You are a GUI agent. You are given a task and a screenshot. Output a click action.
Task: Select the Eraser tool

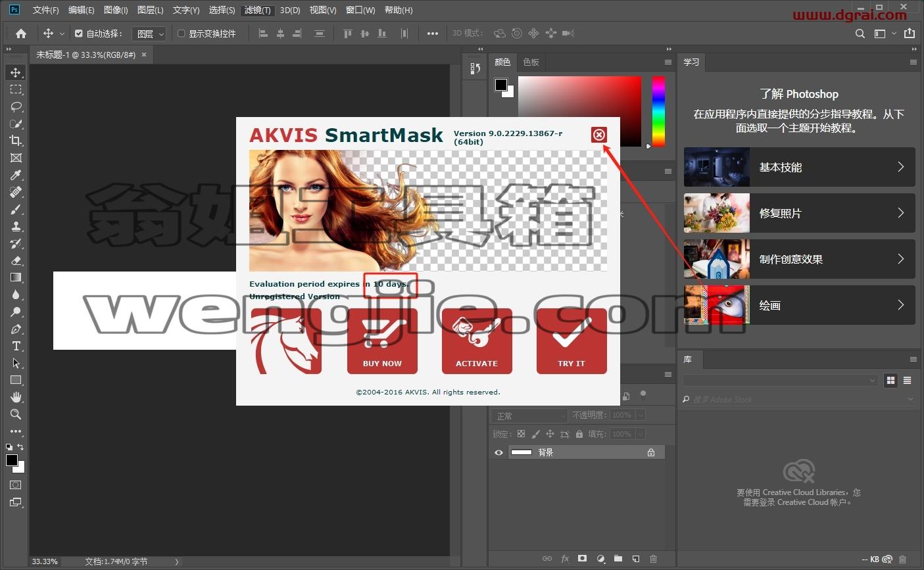[16, 260]
